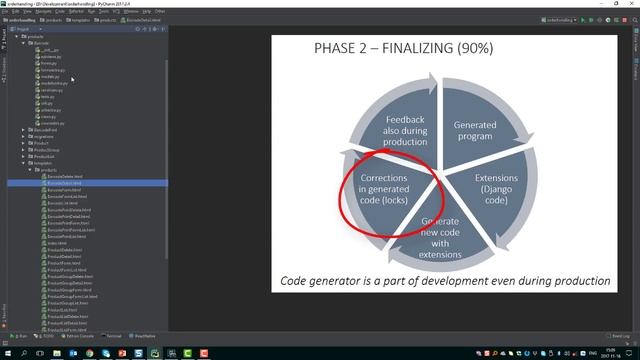640x360 pixels.
Task: Open the Edit menu
Action: click(x=16, y=11)
